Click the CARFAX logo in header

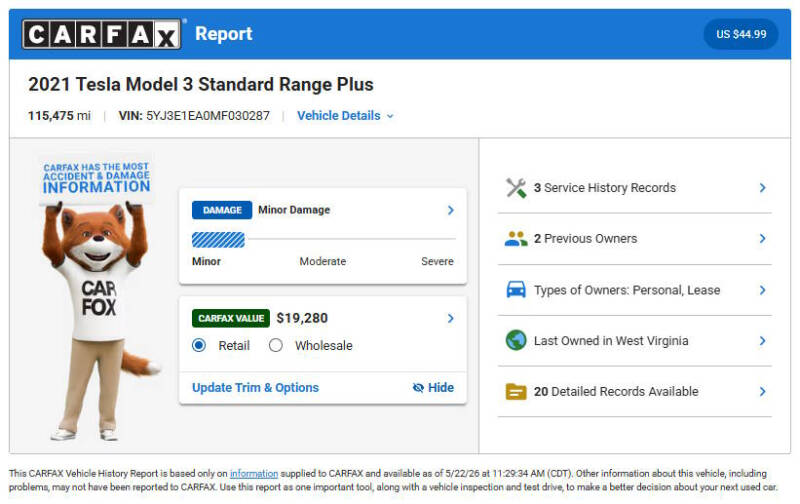click(x=102, y=34)
